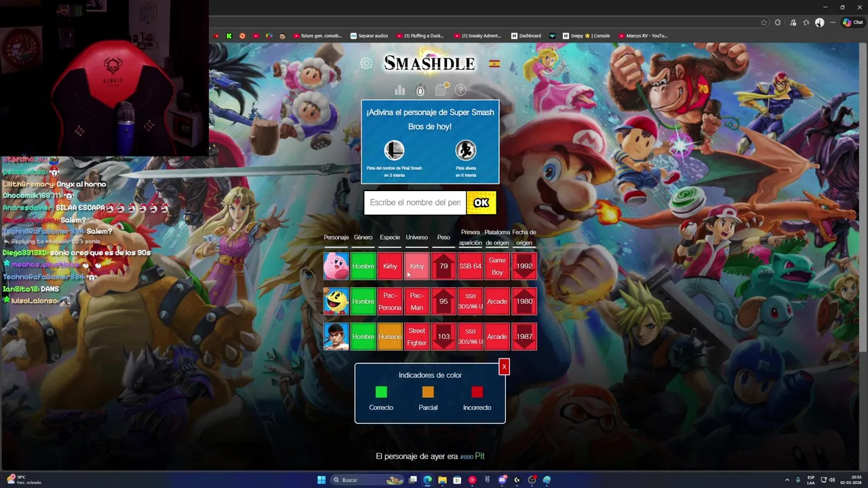Open Microsoft Edge from the taskbar

(x=427, y=480)
